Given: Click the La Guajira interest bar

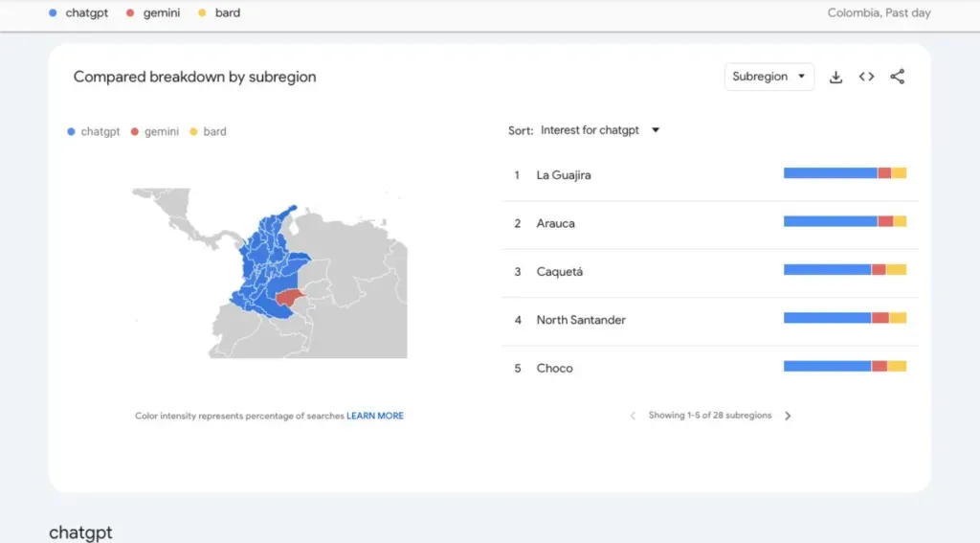Looking at the screenshot, I should pos(845,173).
